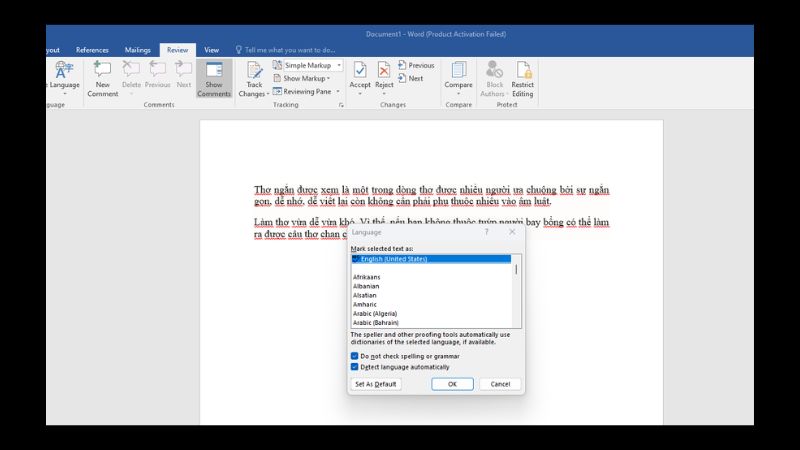Expand the Reviewing Pane dropdown arrow

(x=336, y=91)
